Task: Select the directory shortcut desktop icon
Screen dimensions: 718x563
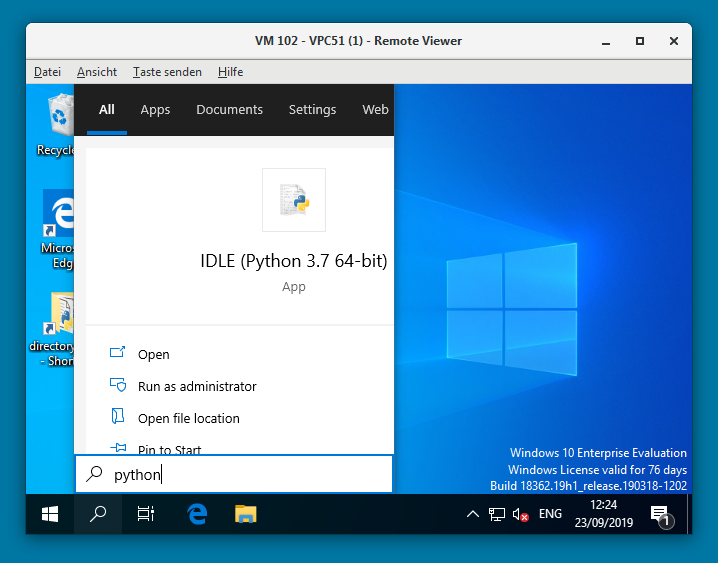Action: (51, 330)
